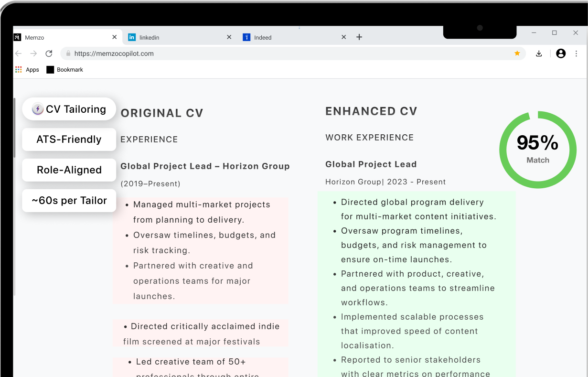Open the Bookmark folder in bookmarks bar
This screenshot has width=588, height=377.
[x=64, y=70]
